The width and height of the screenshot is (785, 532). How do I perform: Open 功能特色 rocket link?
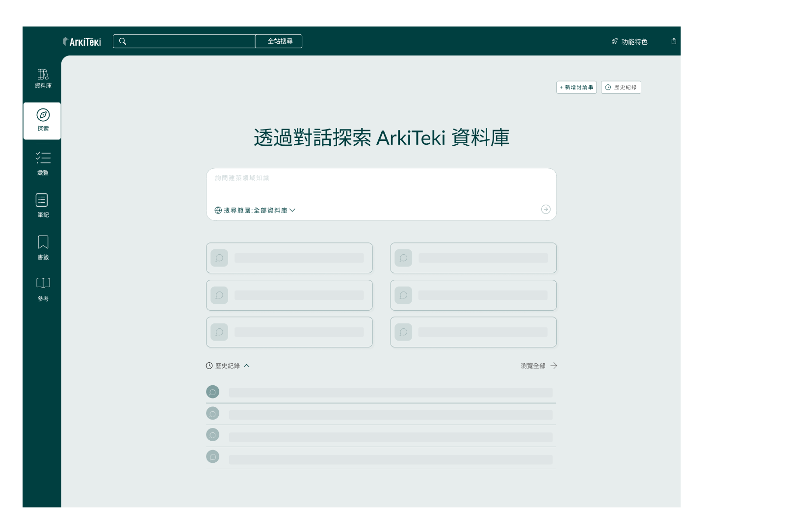point(629,42)
